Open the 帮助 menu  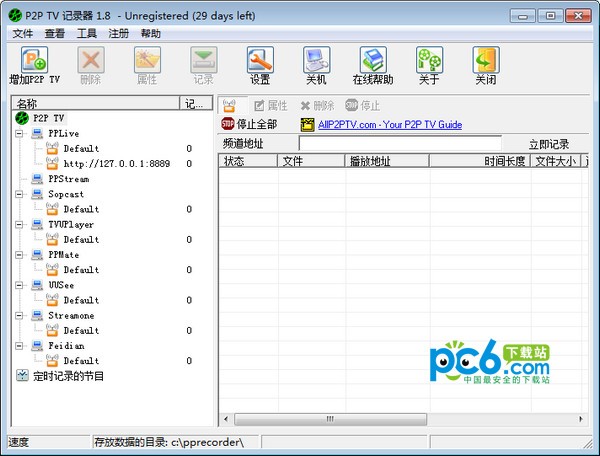click(x=150, y=34)
